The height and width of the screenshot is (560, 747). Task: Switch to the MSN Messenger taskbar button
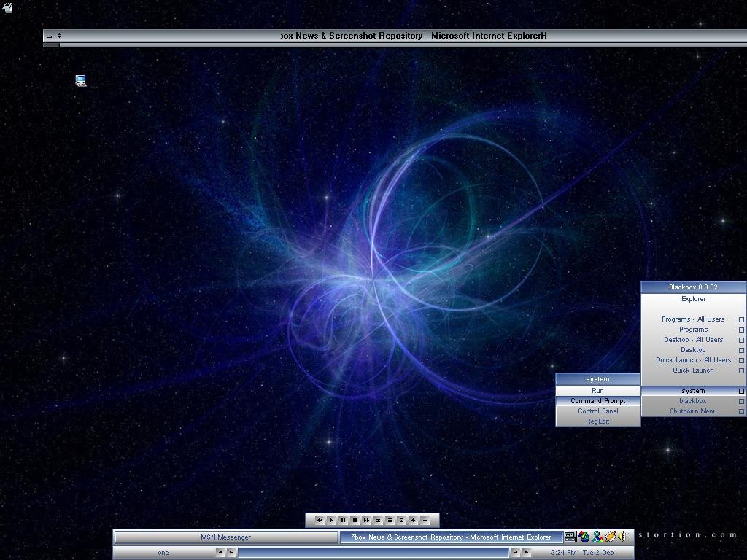(225, 537)
